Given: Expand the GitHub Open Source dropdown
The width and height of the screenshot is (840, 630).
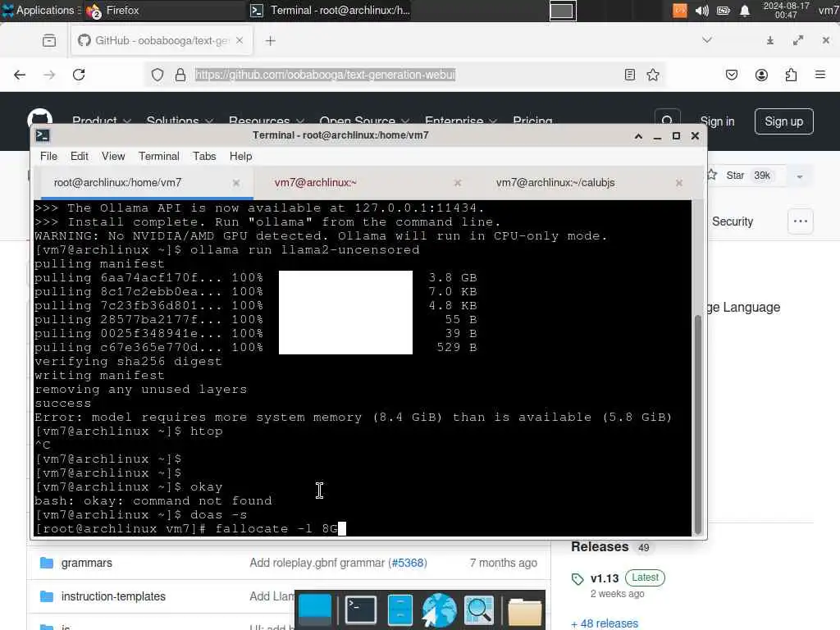Looking at the screenshot, I should click(364, 121).
